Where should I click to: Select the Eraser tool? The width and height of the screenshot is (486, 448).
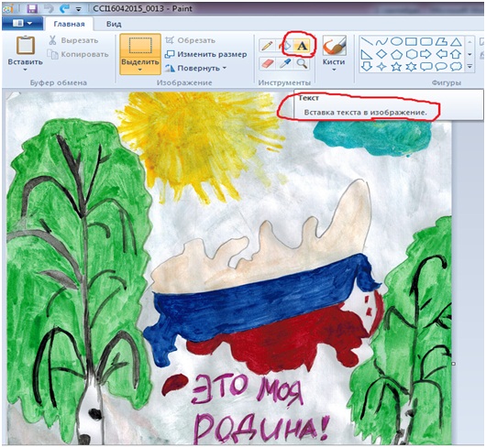pyautogui.click(x=267, y=63)
